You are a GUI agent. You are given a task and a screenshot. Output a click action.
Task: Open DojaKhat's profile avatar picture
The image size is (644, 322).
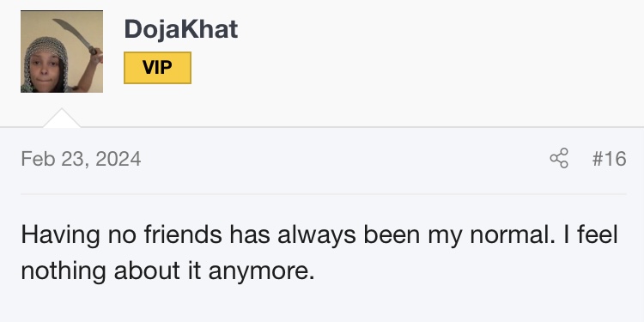62,52
